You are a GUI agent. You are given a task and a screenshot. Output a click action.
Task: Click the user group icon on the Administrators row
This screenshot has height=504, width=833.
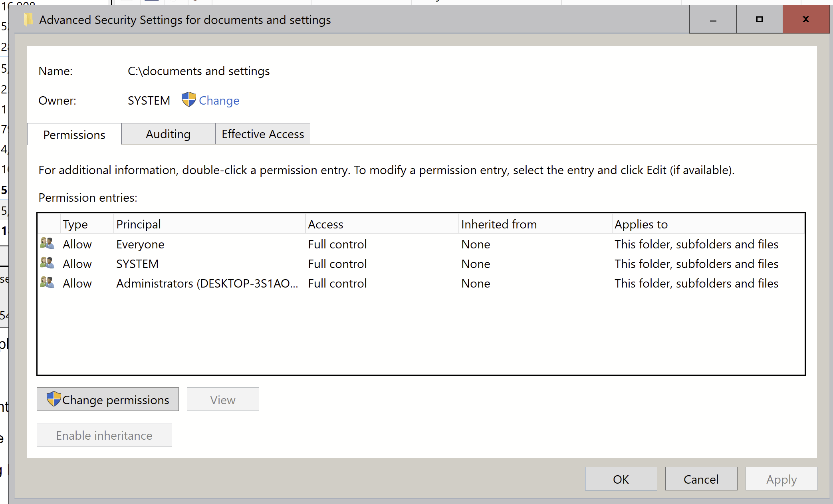(47, 282)
